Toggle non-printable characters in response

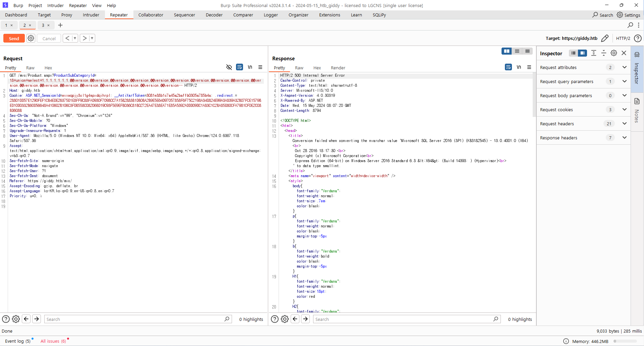(x=519, y=67)
